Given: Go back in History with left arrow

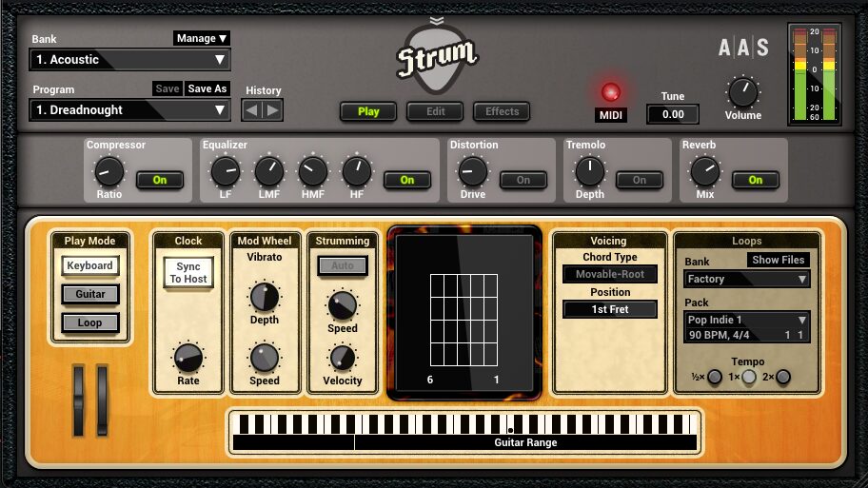Looking at the screenshot, I should point(252,110).
